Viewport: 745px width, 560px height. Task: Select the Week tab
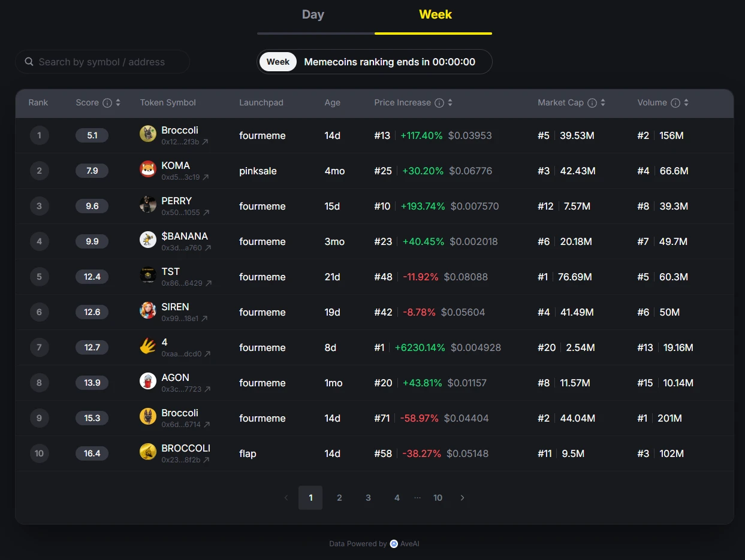[435, 15]
